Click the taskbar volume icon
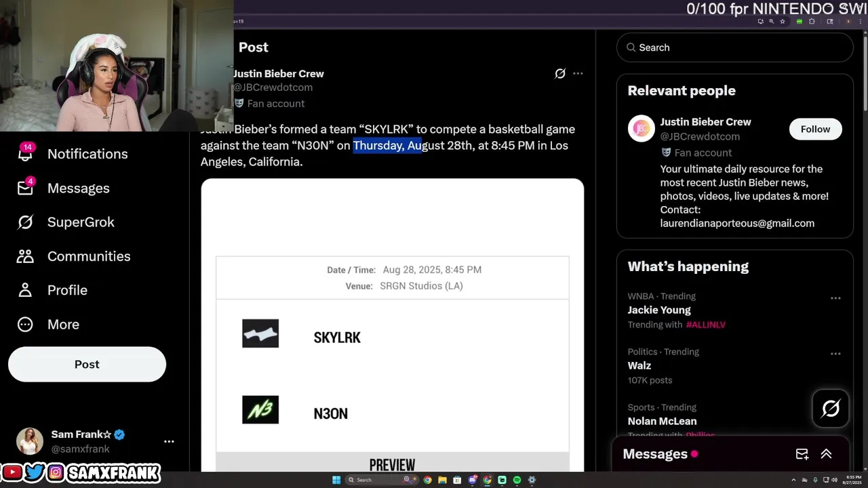The image size is (868, 488). coord(834,480)
